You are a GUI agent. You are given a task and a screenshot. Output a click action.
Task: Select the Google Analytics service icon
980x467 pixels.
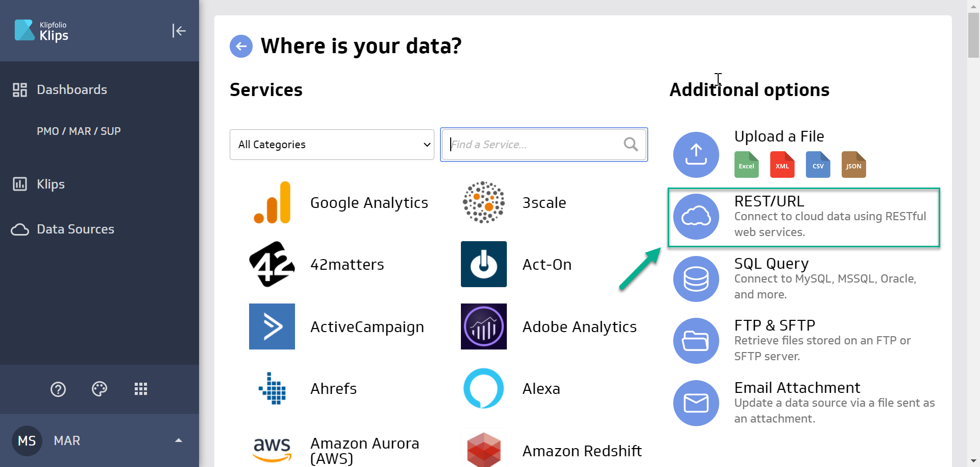(272, 202)
